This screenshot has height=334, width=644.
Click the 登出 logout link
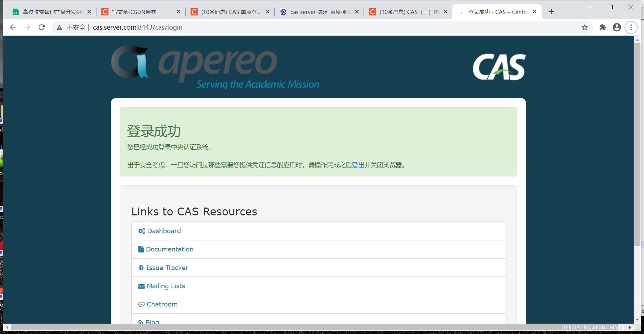point(358,165)
